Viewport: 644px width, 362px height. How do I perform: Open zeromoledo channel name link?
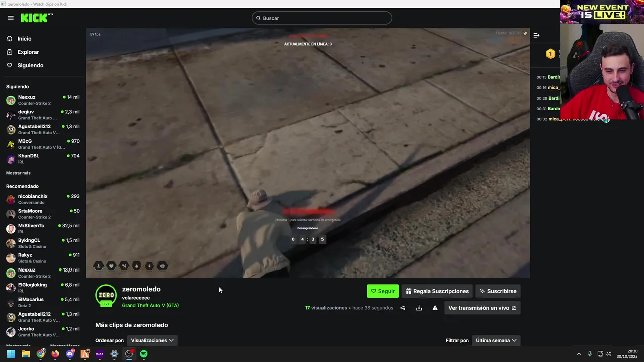tap(141, 289)
